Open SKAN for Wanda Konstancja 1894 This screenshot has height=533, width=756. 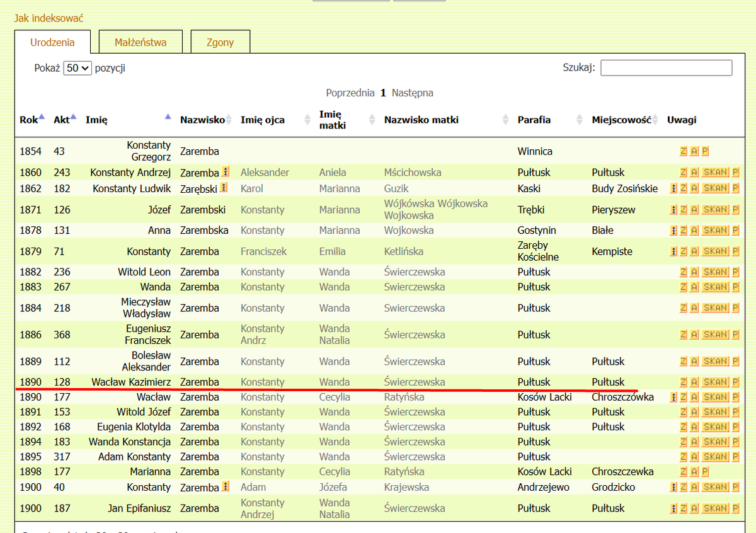(715, 442)
